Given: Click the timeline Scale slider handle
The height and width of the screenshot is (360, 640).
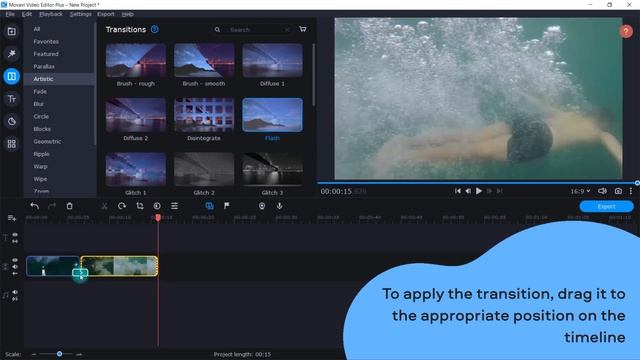Looking at the screenshot, I should (x=60, y=354).
